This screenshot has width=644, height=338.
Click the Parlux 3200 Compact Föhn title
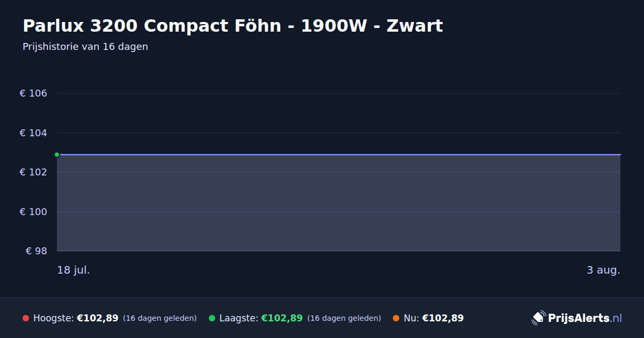(x=233, y=26)
